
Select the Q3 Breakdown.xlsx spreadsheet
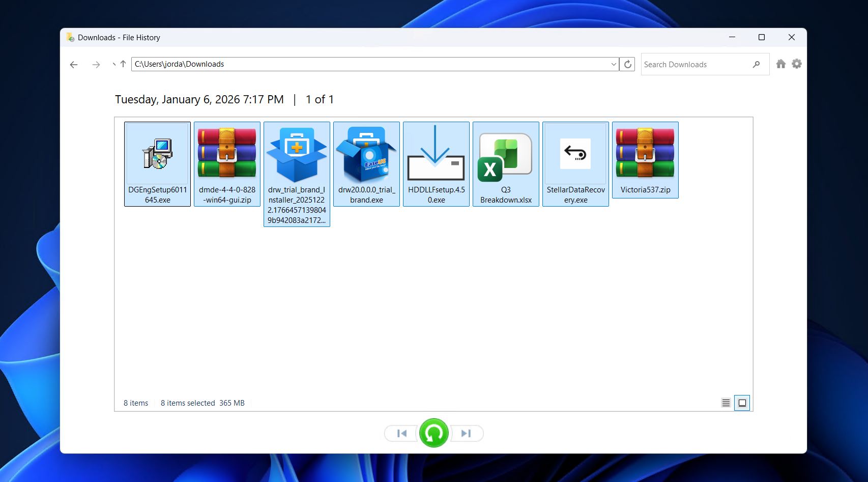[x=505, y=163]
